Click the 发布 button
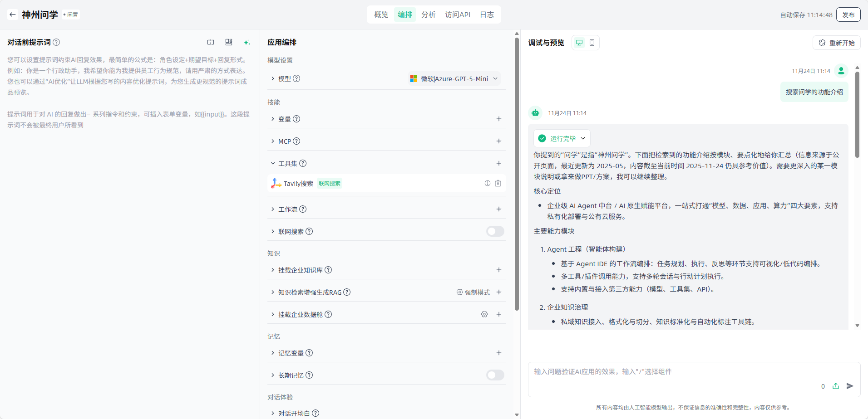Screen dimensions: 868x419 pyautogui.click(x=848, y=15)
